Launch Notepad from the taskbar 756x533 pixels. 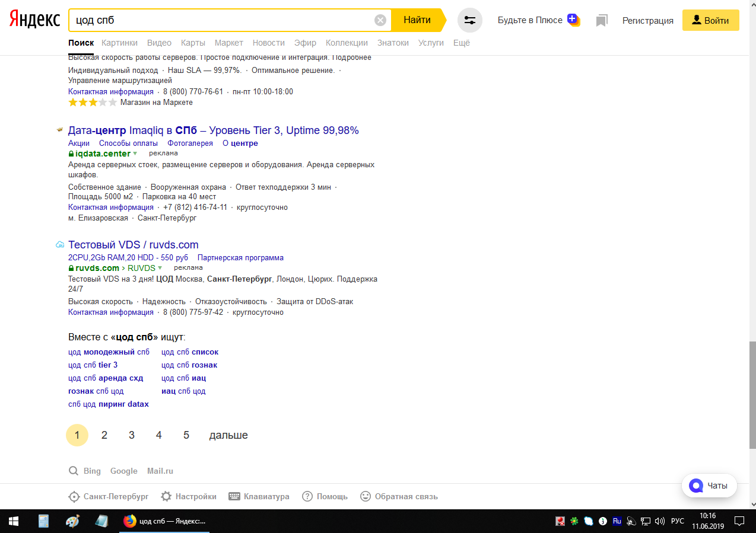coord(101,521)
